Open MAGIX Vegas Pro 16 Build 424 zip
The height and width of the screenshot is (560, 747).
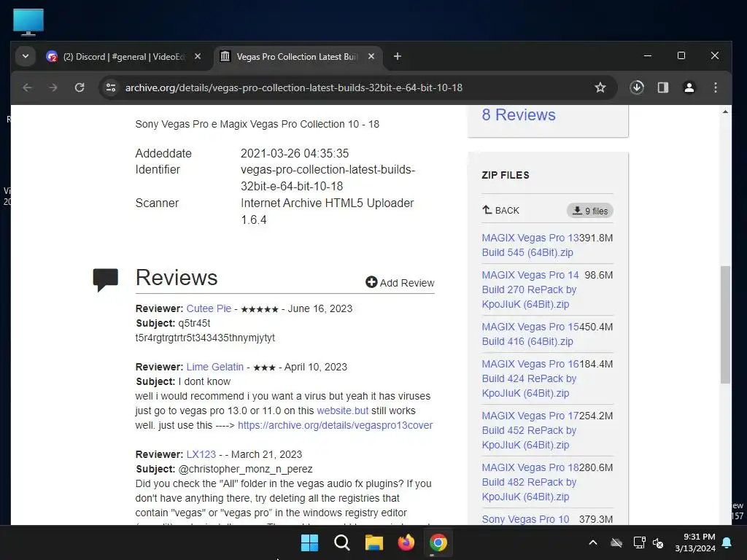pyautogui.click(x=530, y=378)
